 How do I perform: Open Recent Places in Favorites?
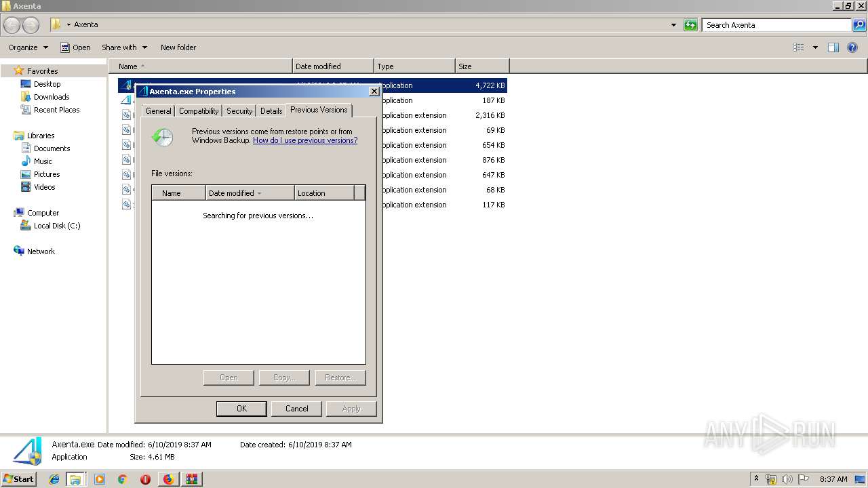[56, 110]
